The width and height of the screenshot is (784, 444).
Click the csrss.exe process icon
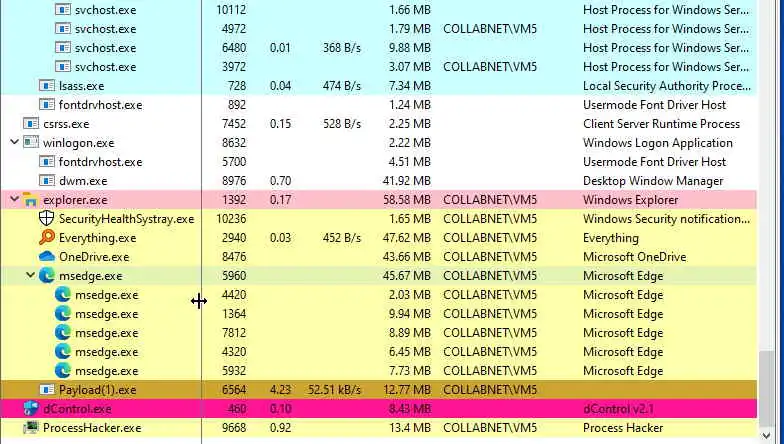coord(30,124)
